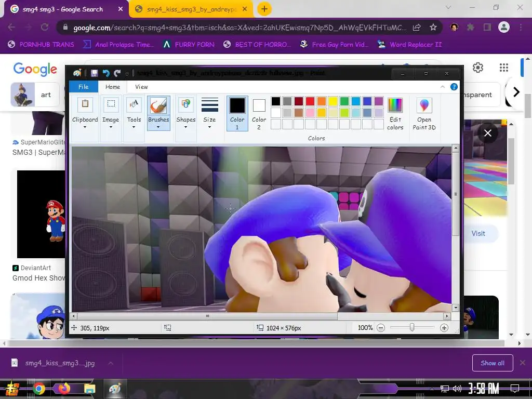Open the Edit colors dialog
532x399 pixels.
pyautogui.click(x=395, y=113)
